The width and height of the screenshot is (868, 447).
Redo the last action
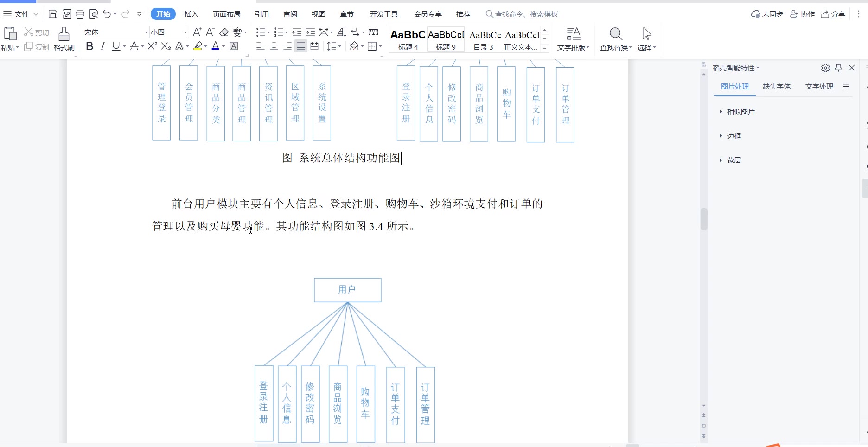tap(125, 14)
